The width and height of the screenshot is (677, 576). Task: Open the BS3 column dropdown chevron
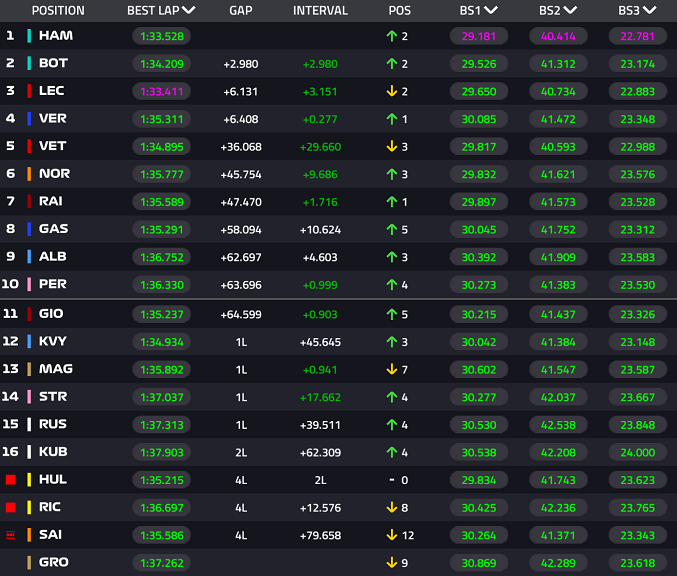[650, 10]
